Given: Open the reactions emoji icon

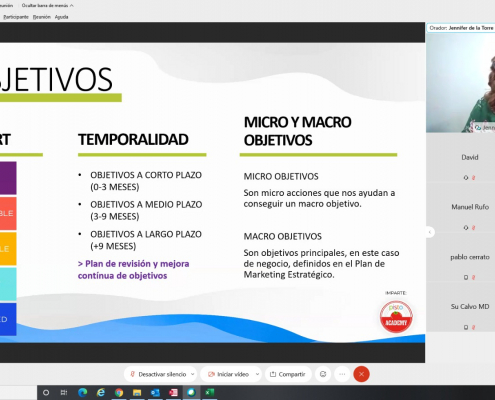Looking at the screenshot, I should click(x=323, y=374).
